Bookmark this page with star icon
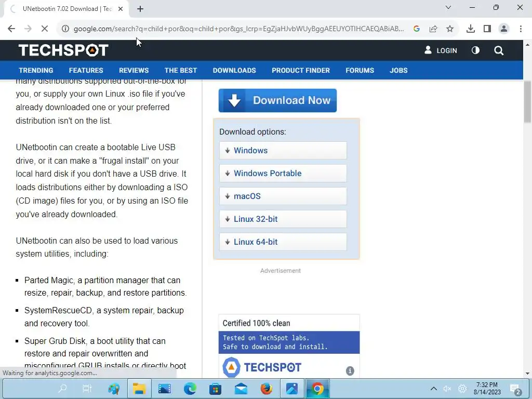 click(450, 29)
